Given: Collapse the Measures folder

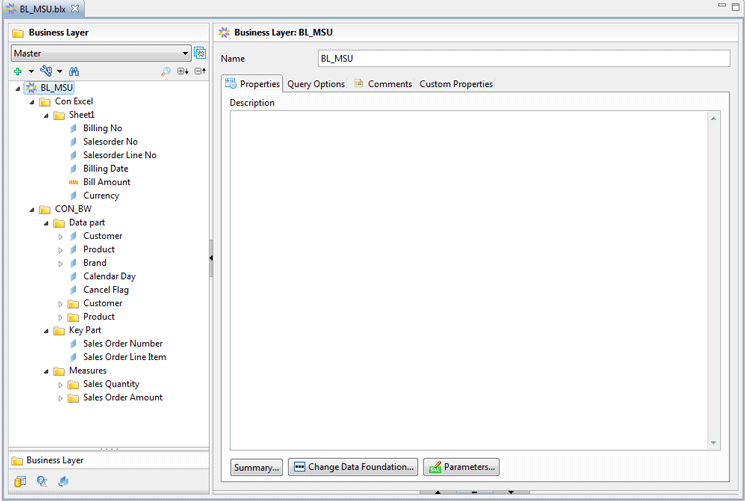Looking at the screenshot, I should [46, 371].
